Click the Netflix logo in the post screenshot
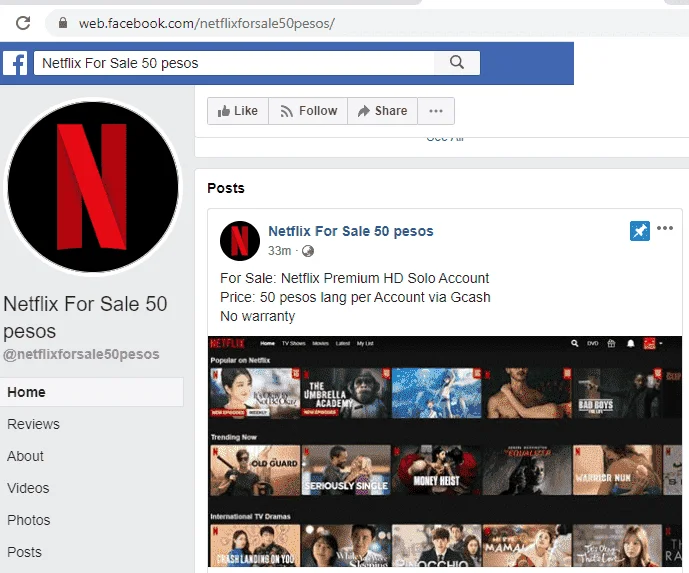 click(227, 343)
